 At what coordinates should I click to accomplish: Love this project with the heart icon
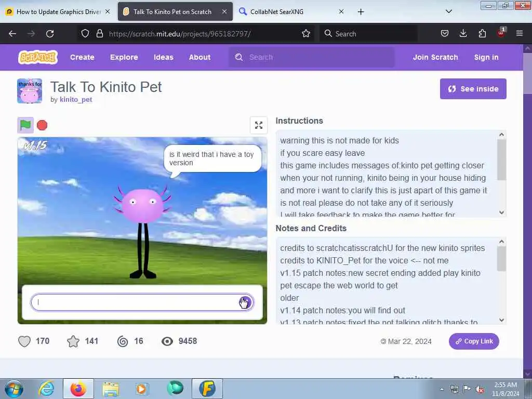pyautogui.click(x=24, y=341)
